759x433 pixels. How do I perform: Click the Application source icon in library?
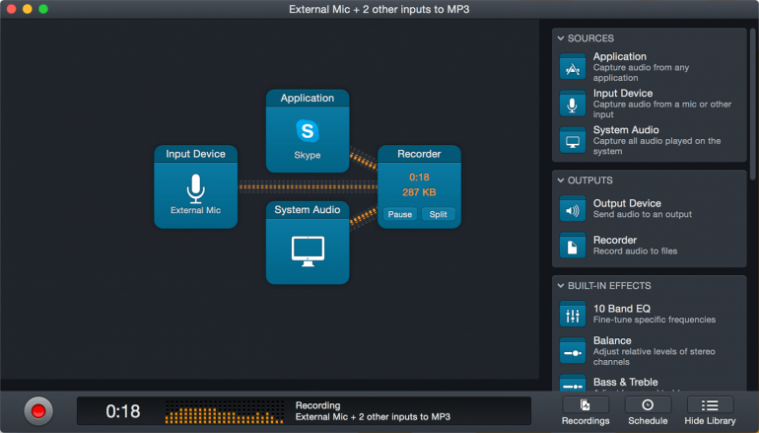point(573,67)
